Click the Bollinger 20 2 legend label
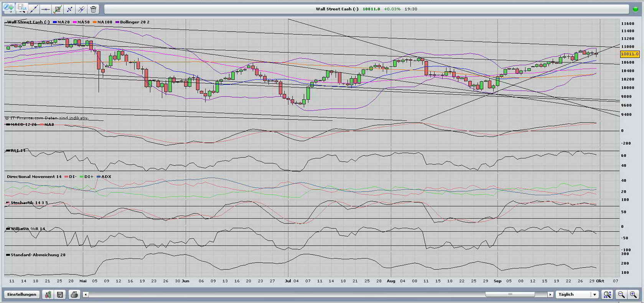Image resolution: width=644 pixels, height=303 pixels. coord(134,22)
